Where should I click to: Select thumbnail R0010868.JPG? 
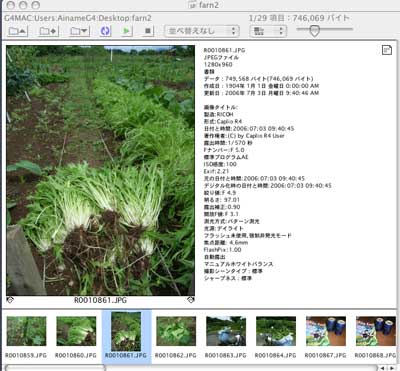pos(376,331)
